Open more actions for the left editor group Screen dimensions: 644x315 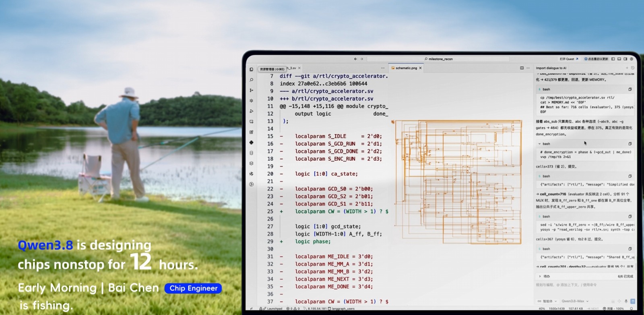(x=383, y=68)
